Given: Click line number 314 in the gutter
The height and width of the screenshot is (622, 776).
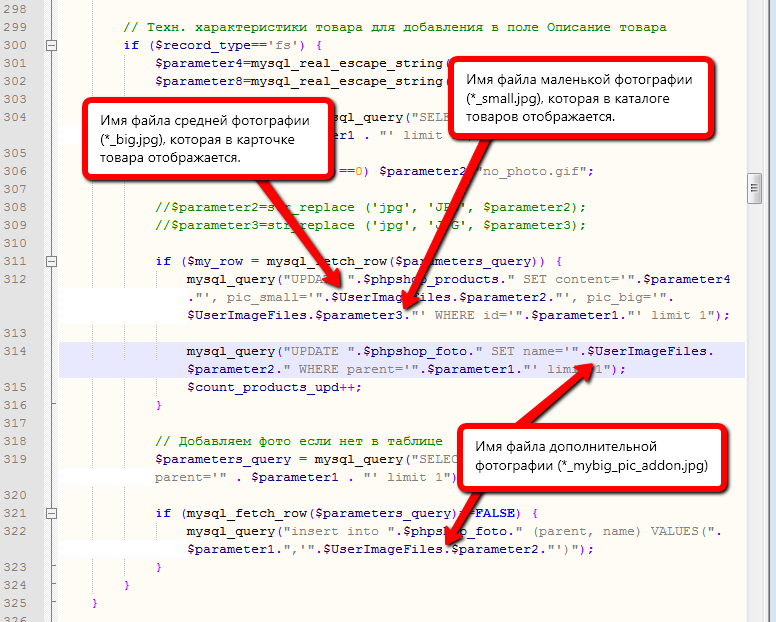Looking at the screenshot, I should 15,351.
